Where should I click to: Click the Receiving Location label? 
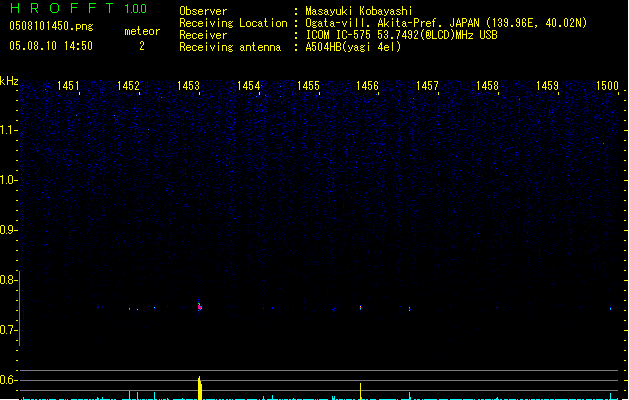click(233, 23)
